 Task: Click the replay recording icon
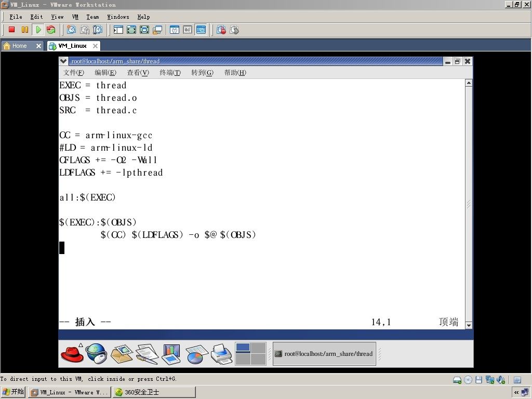tap(234, 30)
